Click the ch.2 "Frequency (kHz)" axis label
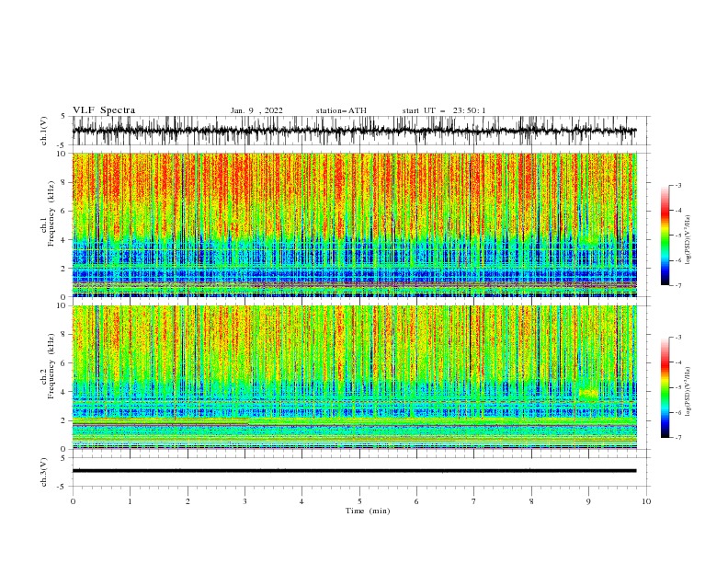 51,365
